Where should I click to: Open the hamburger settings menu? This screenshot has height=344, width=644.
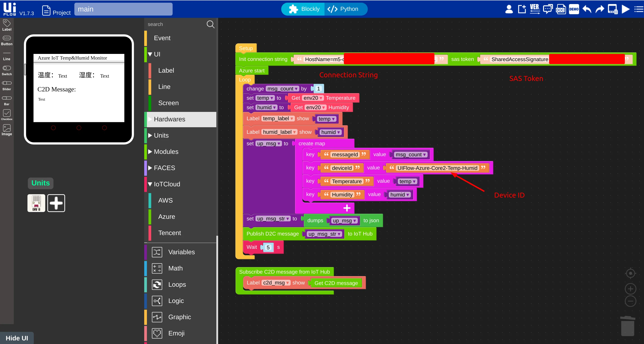click(639, 9)
